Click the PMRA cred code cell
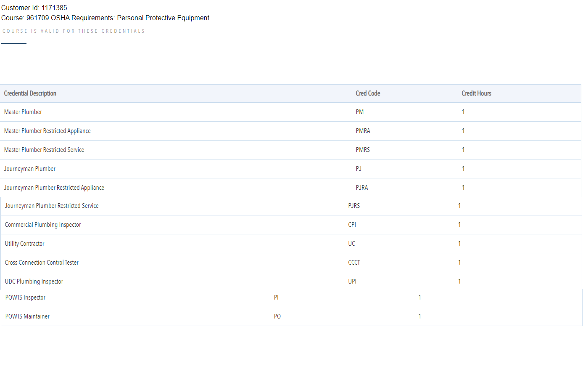Image resolution: width=588 pixels, height=377 pixels. coord(363,131)
